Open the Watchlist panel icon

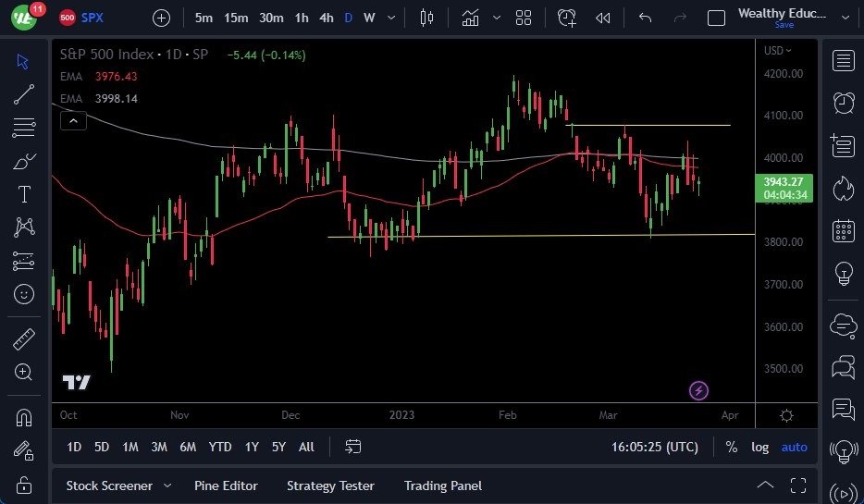click(843, 61)
